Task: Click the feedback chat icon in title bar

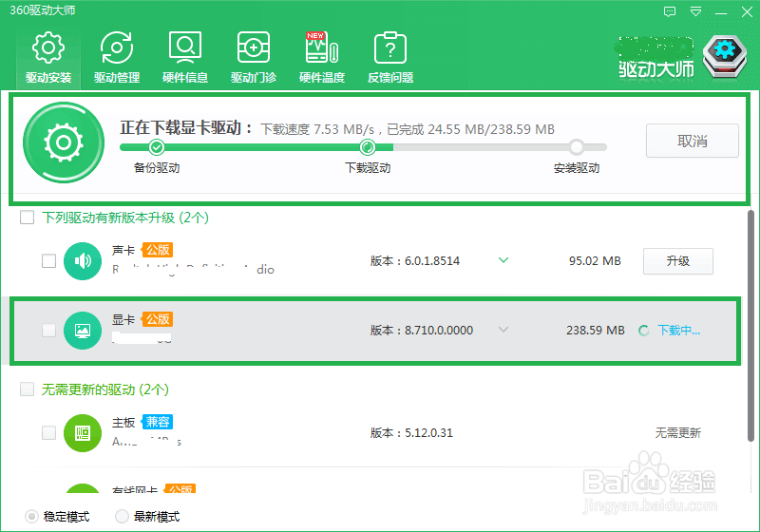Action: [670, 12]
